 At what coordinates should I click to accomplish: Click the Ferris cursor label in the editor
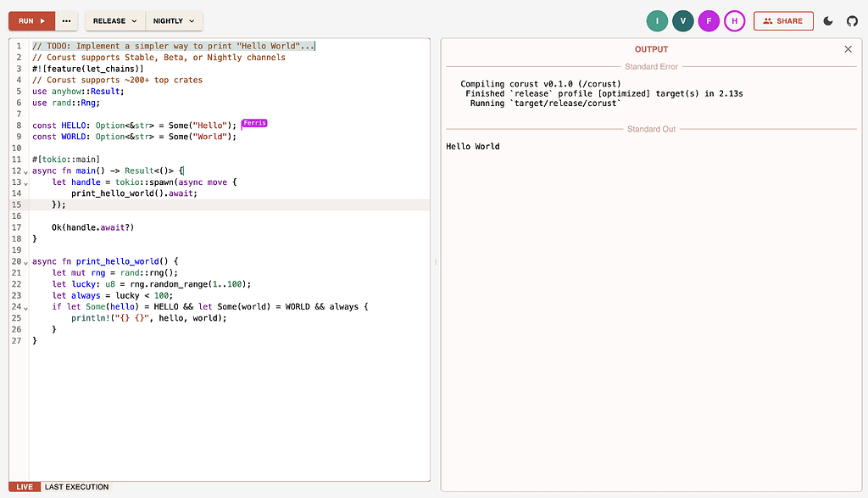click(254, 122)
